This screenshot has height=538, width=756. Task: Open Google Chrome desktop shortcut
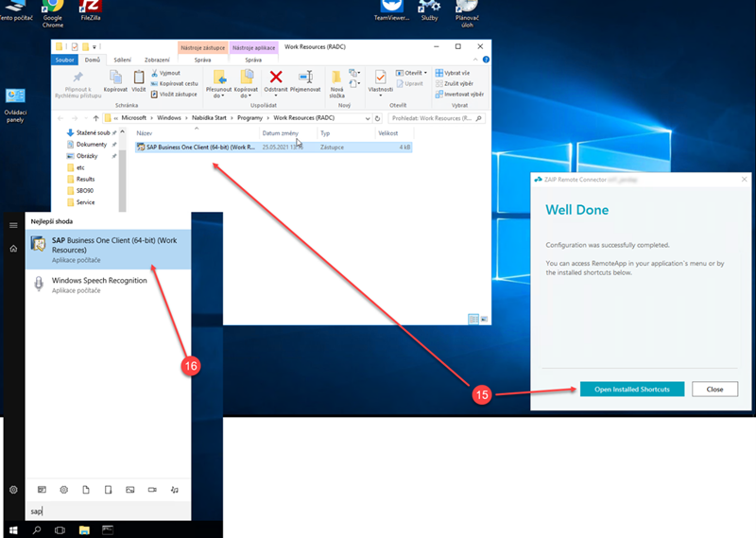pos(53,13)
